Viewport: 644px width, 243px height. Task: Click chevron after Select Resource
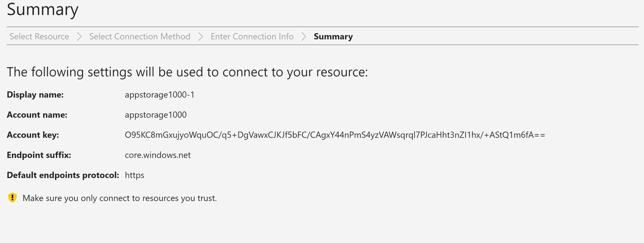79,36
